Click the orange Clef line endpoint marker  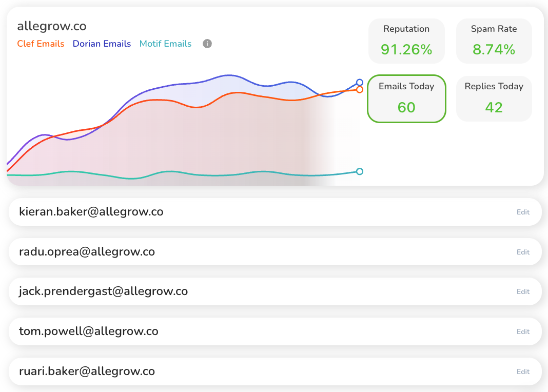tap(360, 90)
